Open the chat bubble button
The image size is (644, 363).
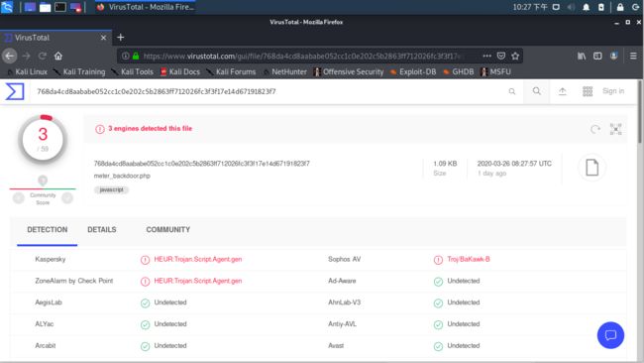tap(610, 335)
